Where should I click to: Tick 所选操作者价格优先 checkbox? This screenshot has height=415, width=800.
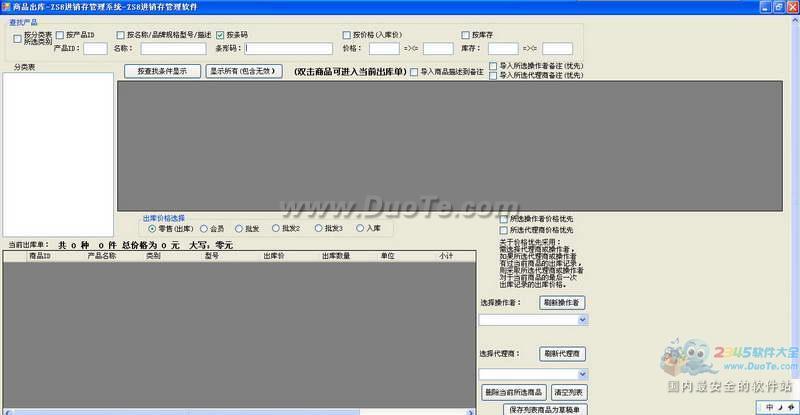tap(504, 219)
